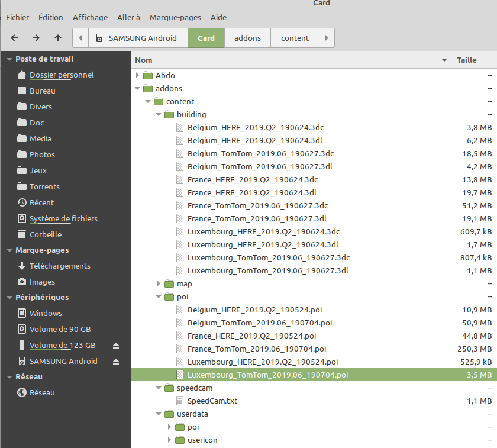Collapse the building folder
The width and height of the screenshot is (497, 448).
(x=159, y=115)
